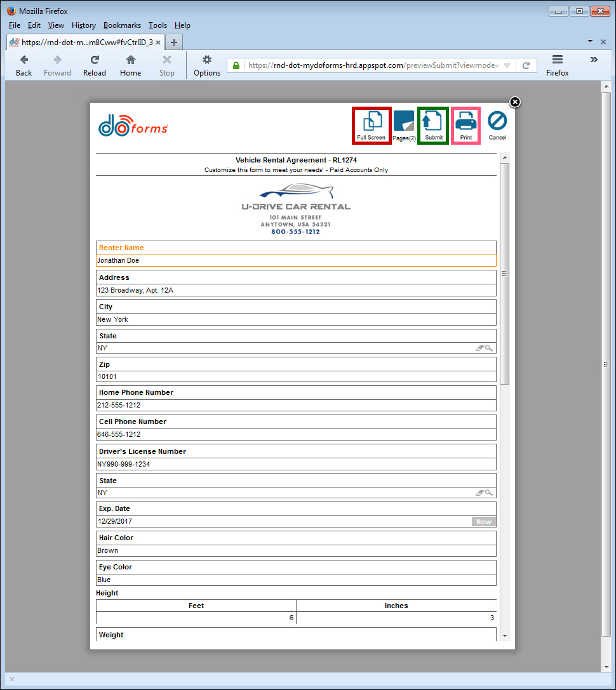
Task: Submit the Vehicle Rental Agreement form
Action: tap(433, 125)
